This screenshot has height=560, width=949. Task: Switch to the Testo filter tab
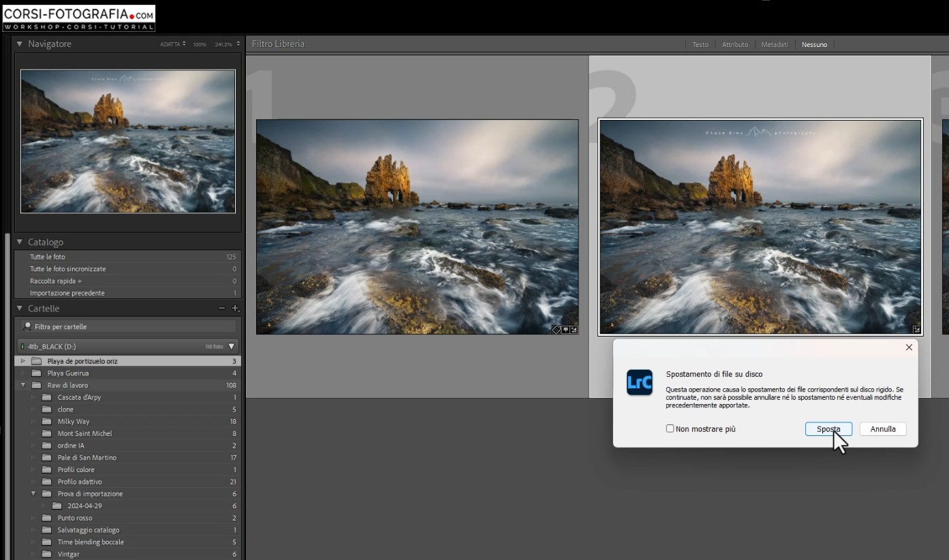(700, 44)
